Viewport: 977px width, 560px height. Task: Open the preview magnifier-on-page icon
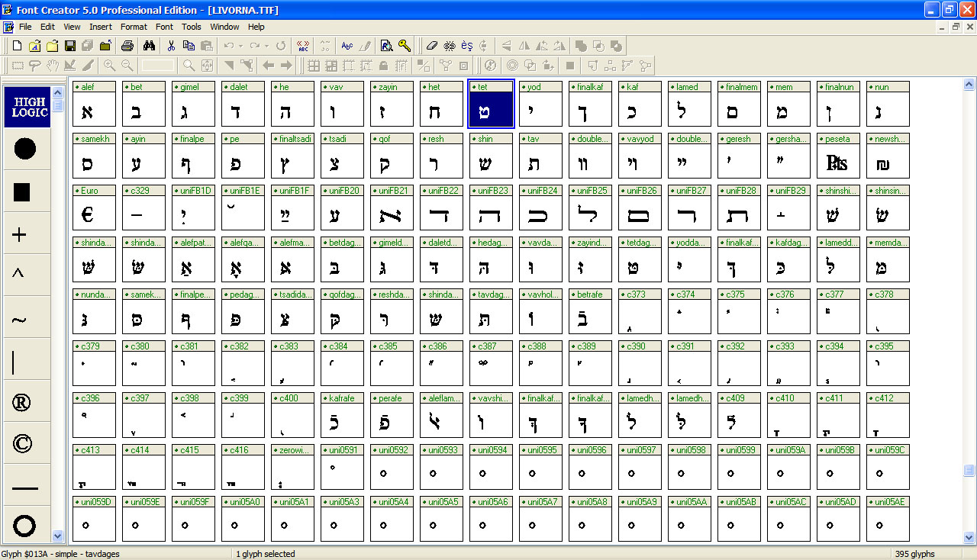click(x=387, y=46)
